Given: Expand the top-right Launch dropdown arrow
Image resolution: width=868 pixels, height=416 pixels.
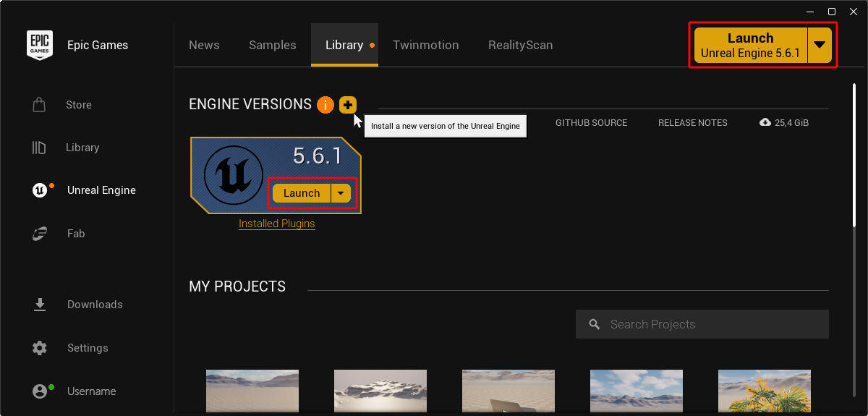Looking at the screenshot, I should pos(819,45).
